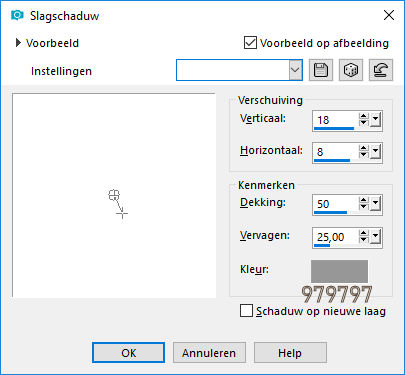Screen dimensions: 405x375
Task: Click the Dekking value field showing 50
Action: tap(334, 204)
